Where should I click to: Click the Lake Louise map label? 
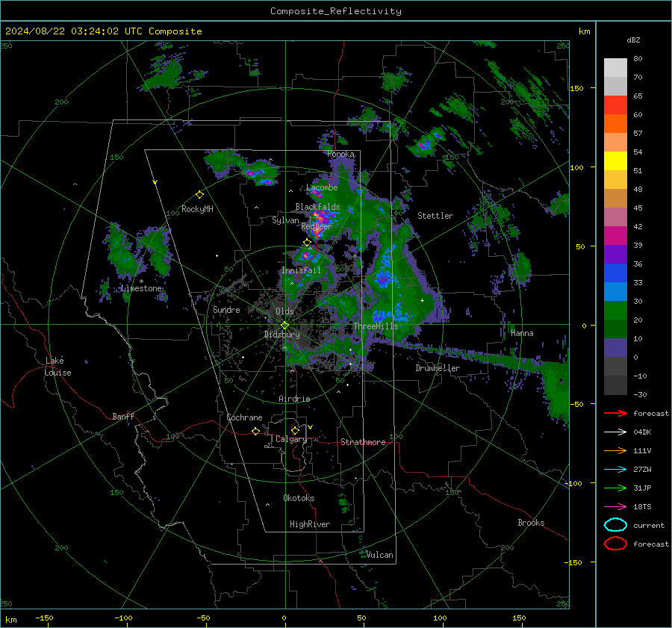(x=57, y=367)
